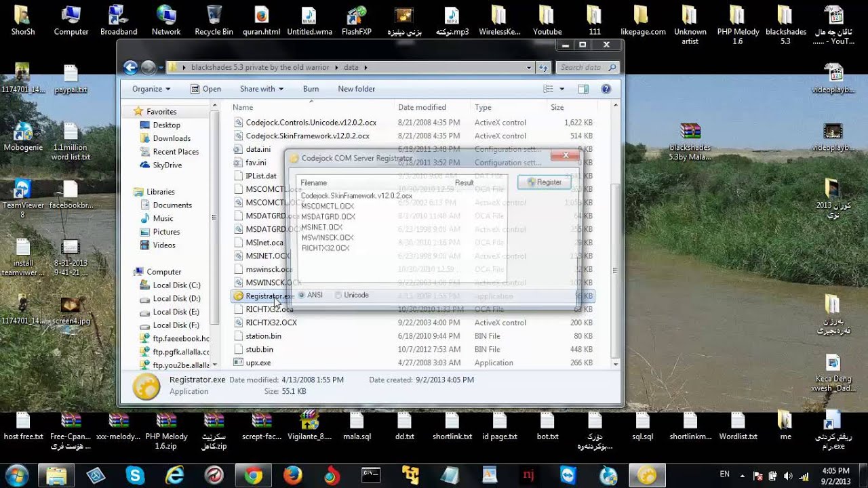This screenshot has width=868, height=488.
Task: Sort files by Date modified column
Action: coord(433,107)
